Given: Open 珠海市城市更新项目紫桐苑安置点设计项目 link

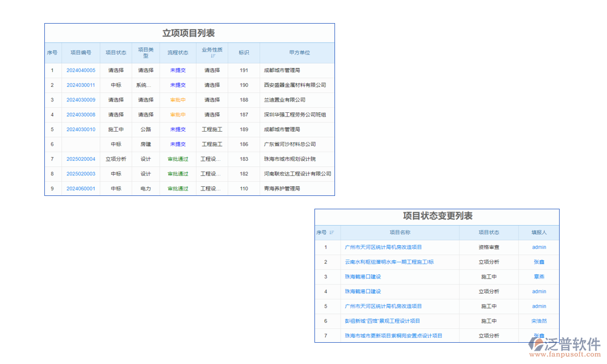Looking at the screenshot, I should pos(393,335).
